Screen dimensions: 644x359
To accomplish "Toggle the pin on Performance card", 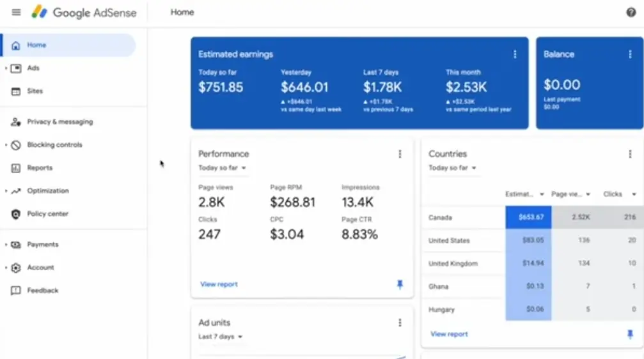I will click(400, 284).
